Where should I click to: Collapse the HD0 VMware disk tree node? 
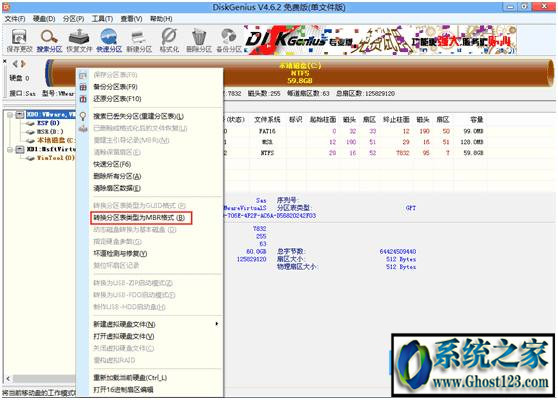10,115
